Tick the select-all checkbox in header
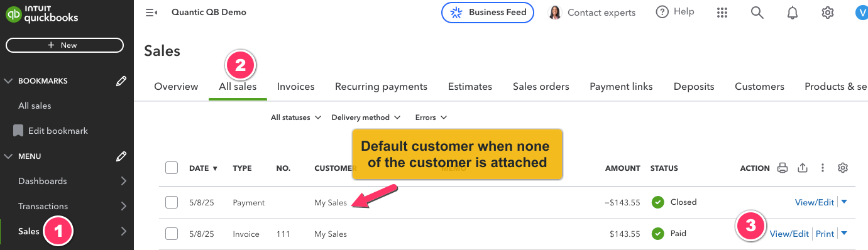 [x=172, y=168]
